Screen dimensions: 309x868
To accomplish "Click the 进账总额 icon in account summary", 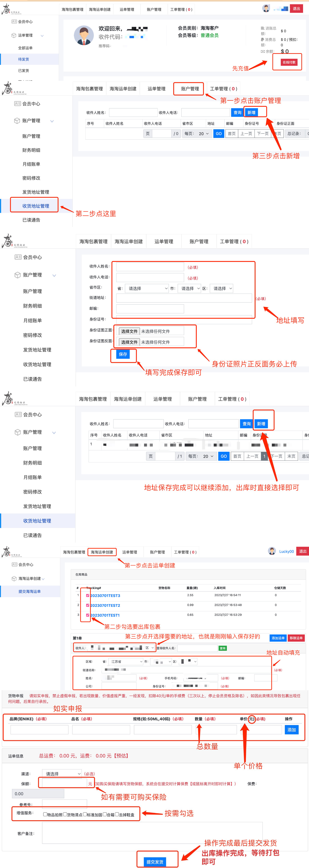I will pyautogui.click(x=263, y=28).
